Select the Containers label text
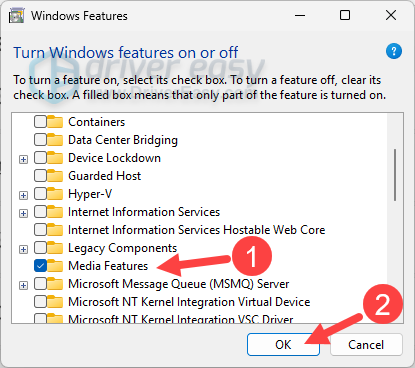Screen dimensions: 415x368 point(97,122)
